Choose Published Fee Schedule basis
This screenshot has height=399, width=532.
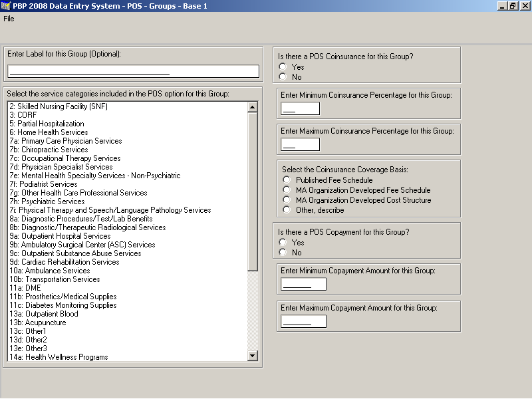[x=287, y=180]
